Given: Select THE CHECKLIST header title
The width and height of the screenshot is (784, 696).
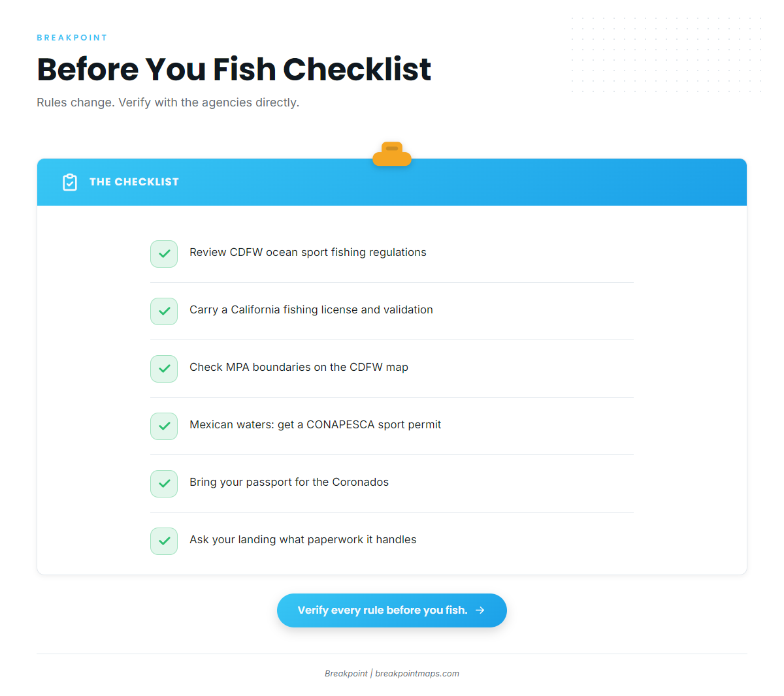Looking at the screenshot, I should point(134,182).
